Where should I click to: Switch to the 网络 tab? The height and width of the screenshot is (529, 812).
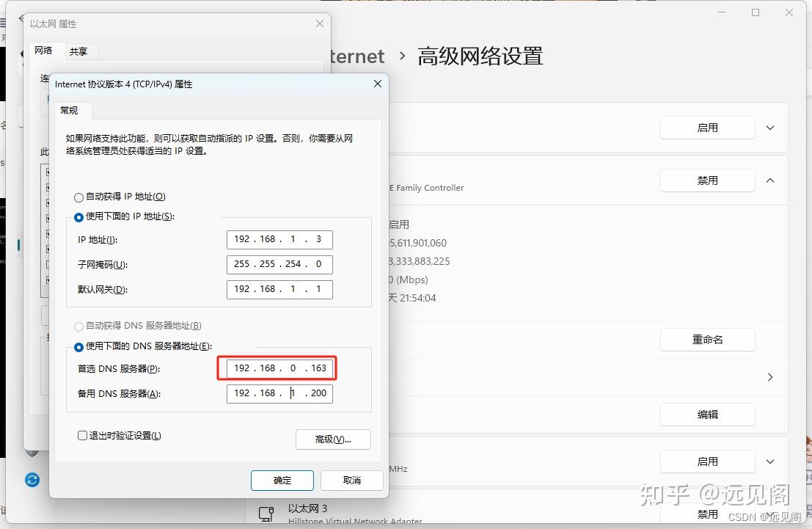[44, 51]
